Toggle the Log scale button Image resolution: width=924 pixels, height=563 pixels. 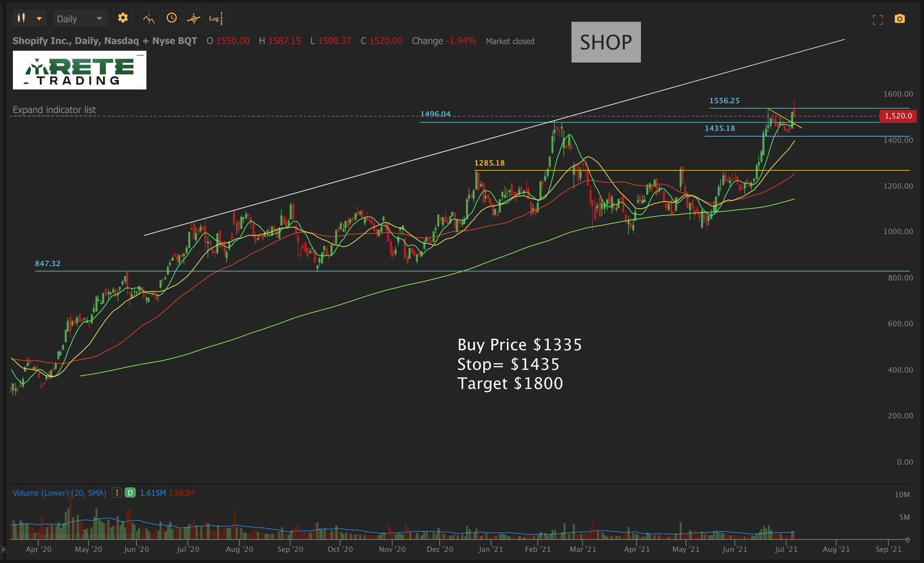click(216, 19)
